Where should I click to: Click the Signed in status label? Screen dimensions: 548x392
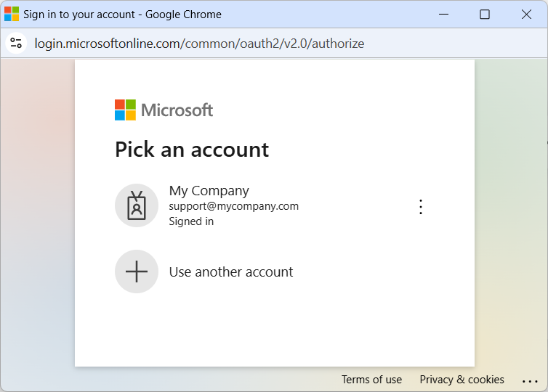click(x=191, y=221)
